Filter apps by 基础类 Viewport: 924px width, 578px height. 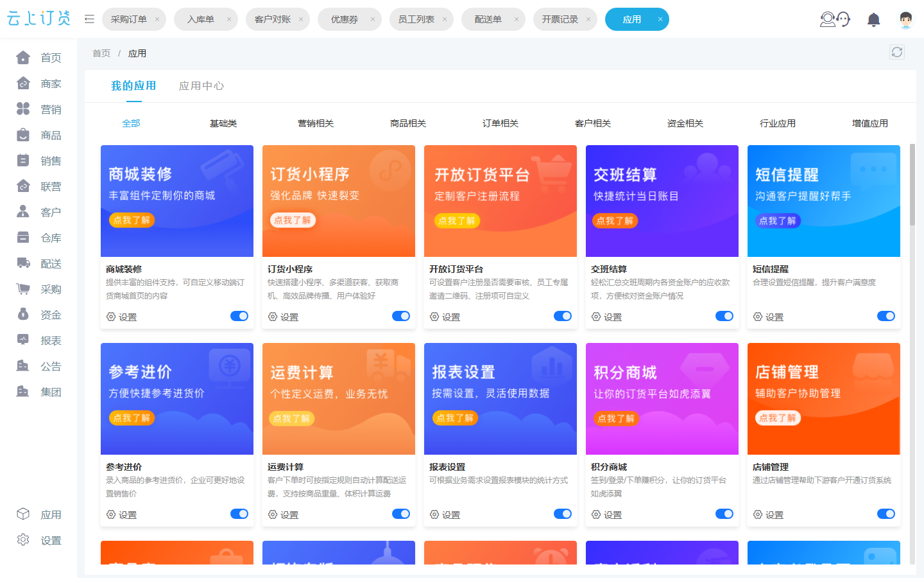223,123
